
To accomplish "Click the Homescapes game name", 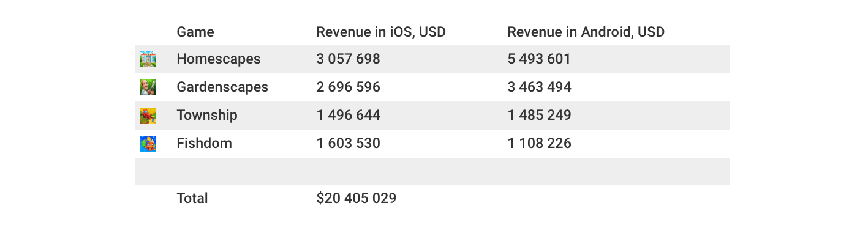I will pyautogui.click(x=219, y=59).
